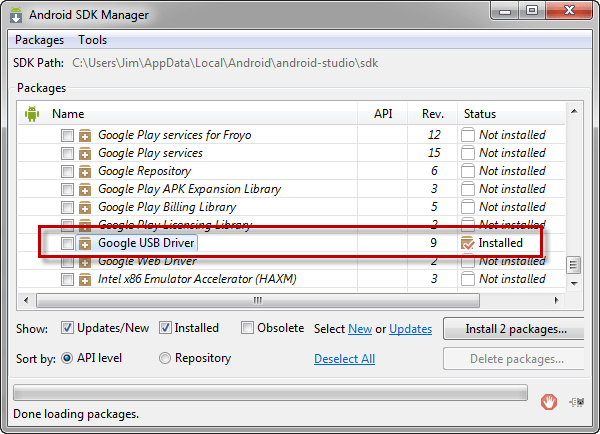Click the SDK Path value text
This screenshot has height=434, width=600.
(x=225, y=63)
